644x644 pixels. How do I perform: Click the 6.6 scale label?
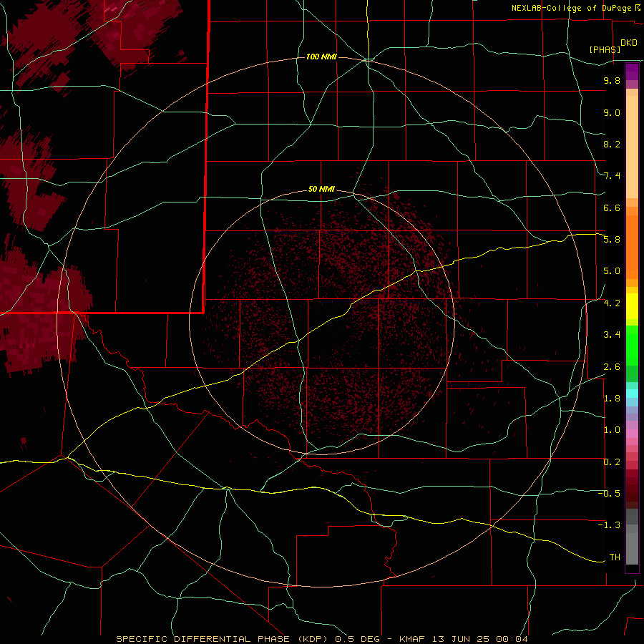pyautogui.click(x=612, y=208)
